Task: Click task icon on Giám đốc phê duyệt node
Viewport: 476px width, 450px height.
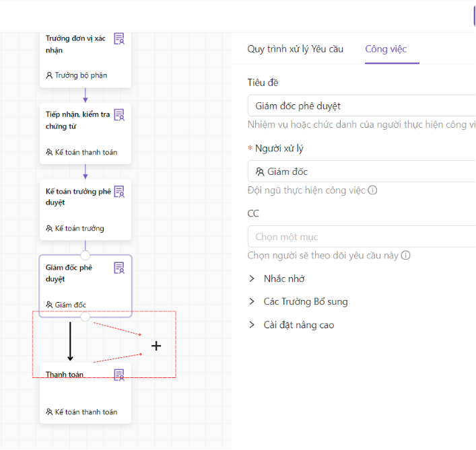Action: coord(119,268)
